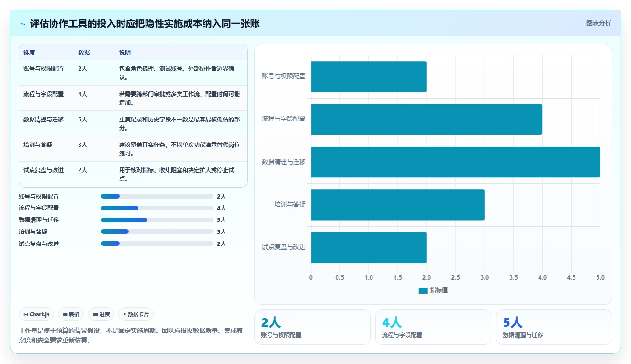Click the description starting 用于核对指标
This screenshot has height=364, width=631.
177,175
